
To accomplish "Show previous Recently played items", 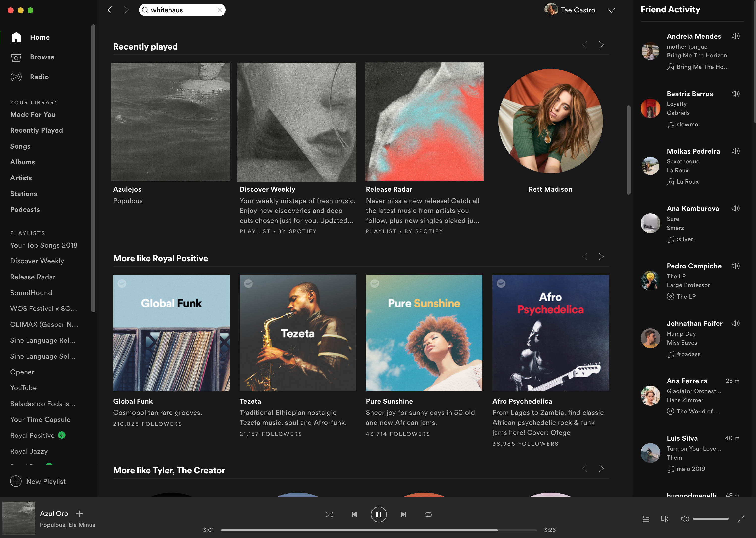I will click(585, 45).
